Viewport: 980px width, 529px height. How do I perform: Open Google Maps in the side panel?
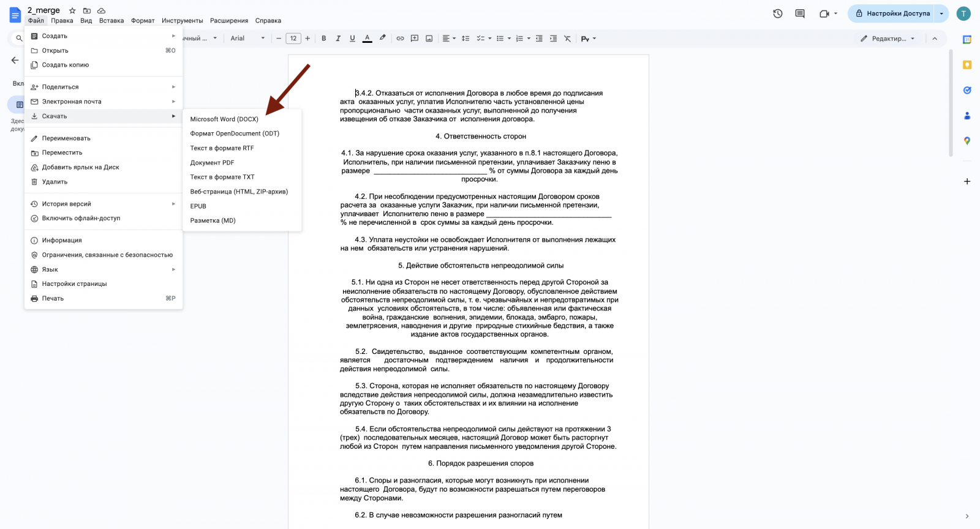pyautogui.click(x=967, y=141)
